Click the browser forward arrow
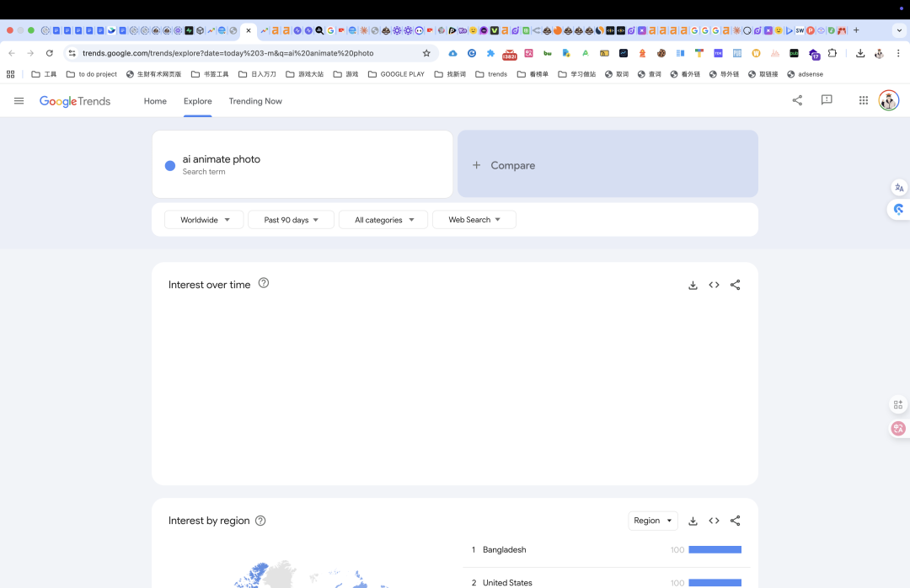 click(x=30, y=53)
